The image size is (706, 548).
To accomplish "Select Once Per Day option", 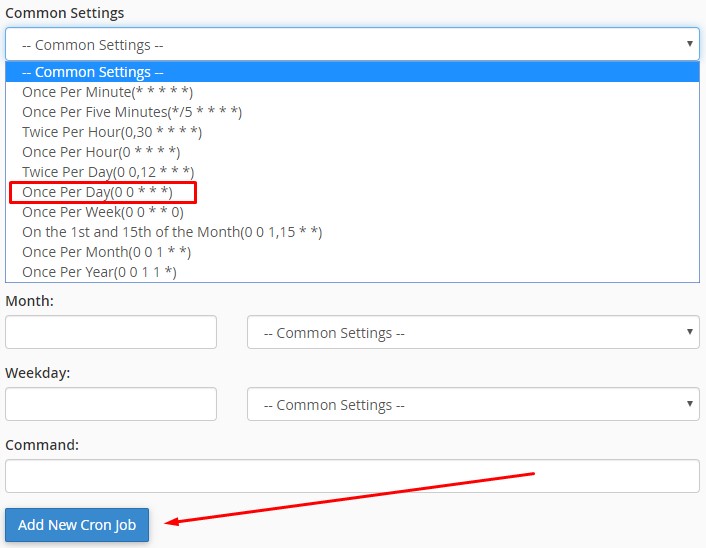I will point(98,192).
